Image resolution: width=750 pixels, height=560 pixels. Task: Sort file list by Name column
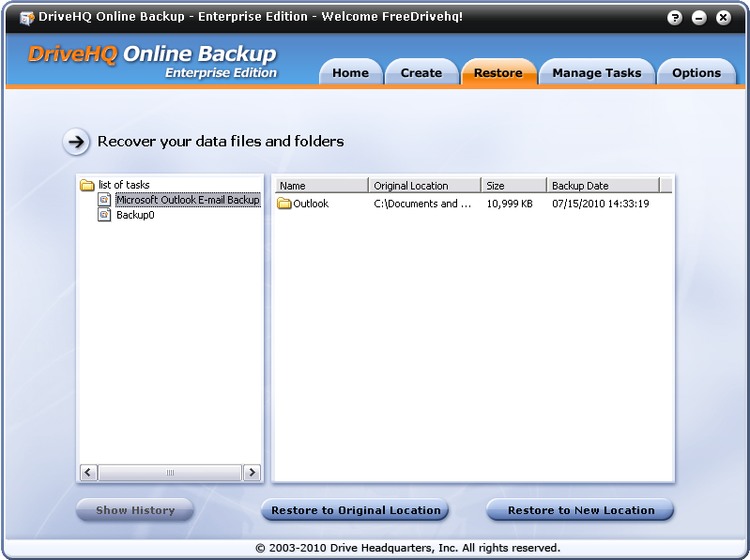point(320,186)
